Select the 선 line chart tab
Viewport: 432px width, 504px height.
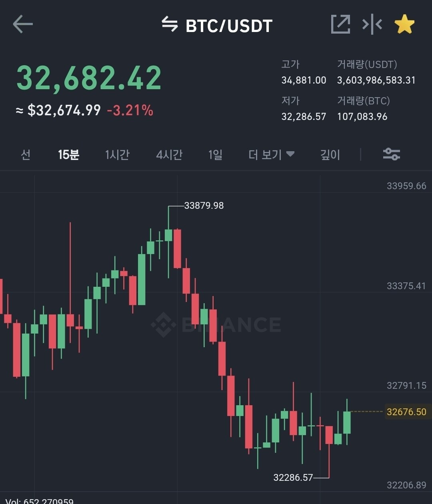click(x=26, y=154)
